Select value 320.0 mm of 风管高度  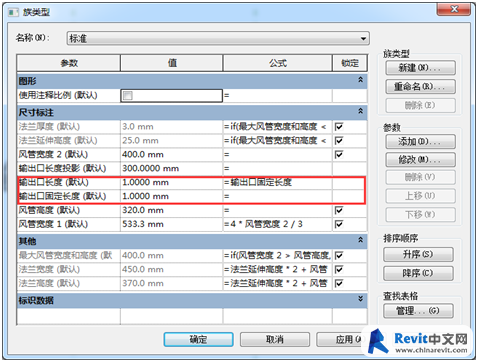point(172,210)
